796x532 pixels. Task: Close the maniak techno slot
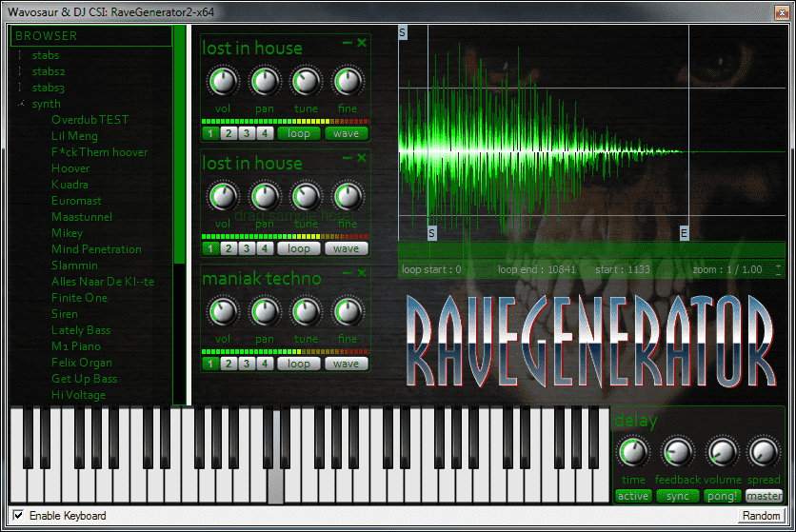pyautogui.click(x=362, y=273)
